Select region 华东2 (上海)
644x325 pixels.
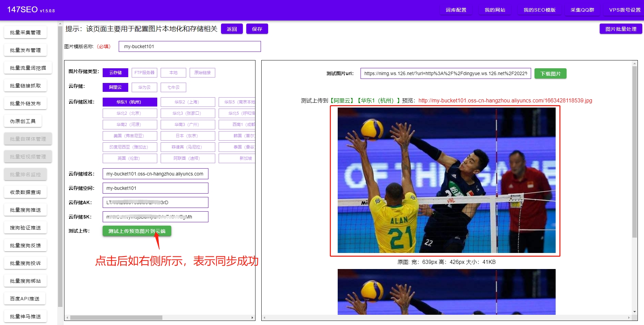(188, 102)
